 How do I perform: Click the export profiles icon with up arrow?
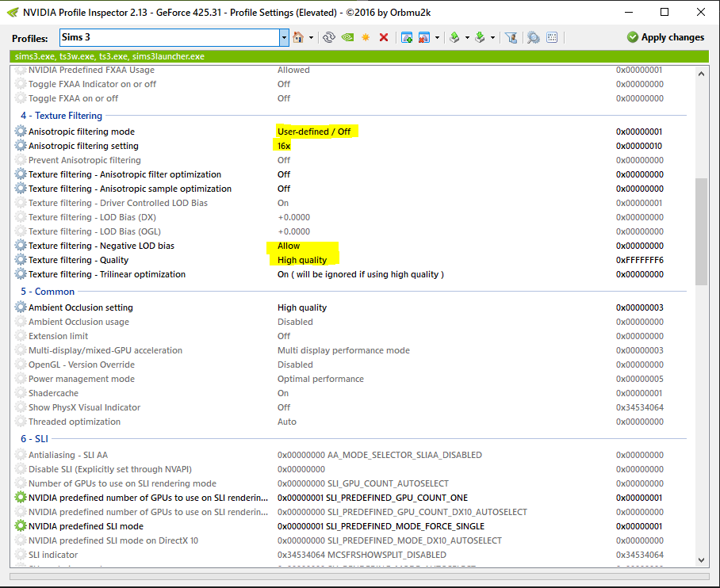pyautogui.click(x=454, y=37)
